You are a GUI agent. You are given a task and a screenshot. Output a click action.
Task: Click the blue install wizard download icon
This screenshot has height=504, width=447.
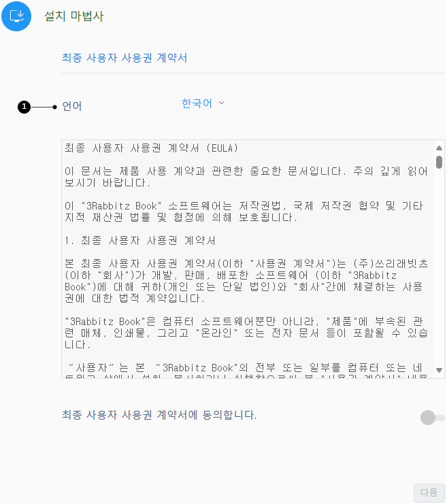pos(16,16)
